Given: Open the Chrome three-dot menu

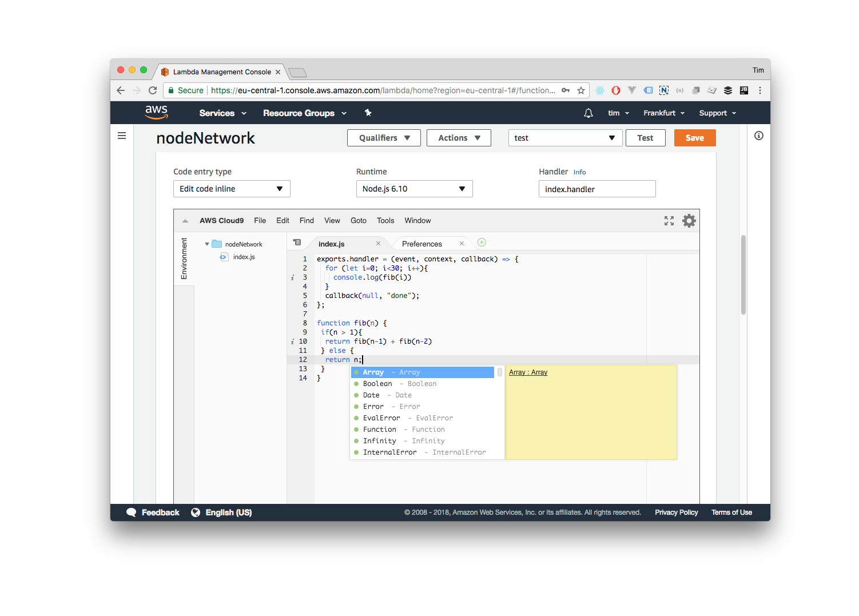Looking at the screenshot, I should click(x=760, y=90).
